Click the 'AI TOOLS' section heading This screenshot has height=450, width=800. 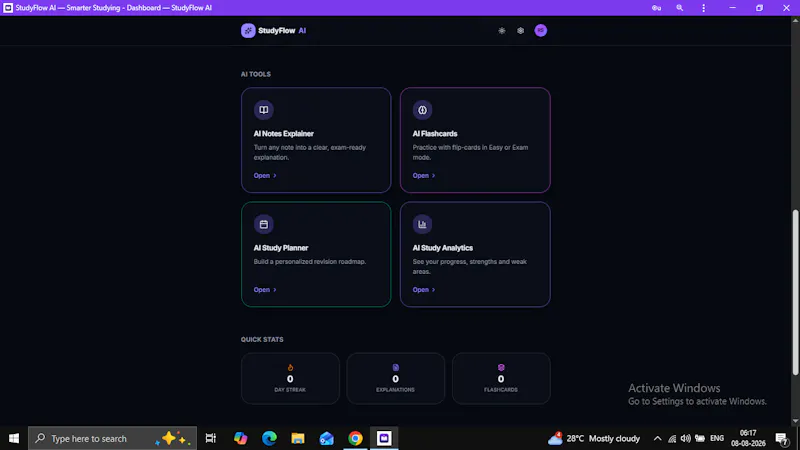[x=256, y=74]
